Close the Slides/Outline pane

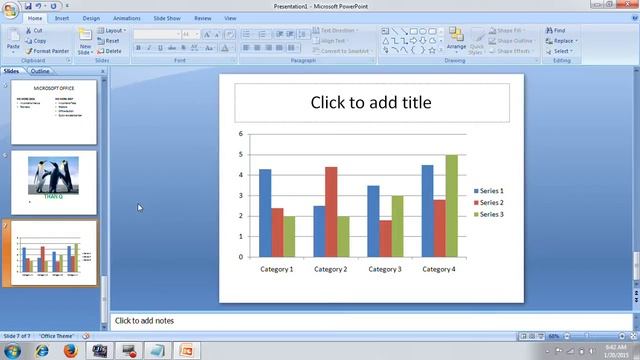[x=102, y=71]
